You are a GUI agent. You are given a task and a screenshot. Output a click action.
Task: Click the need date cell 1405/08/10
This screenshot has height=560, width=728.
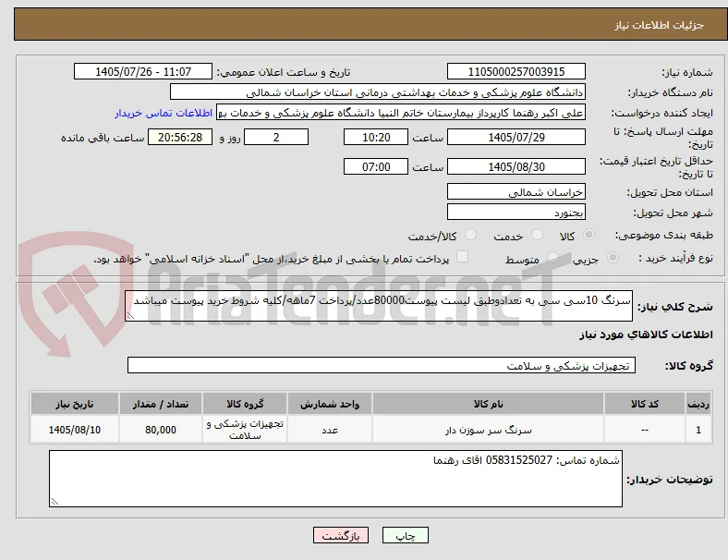[x=74, y=430]
